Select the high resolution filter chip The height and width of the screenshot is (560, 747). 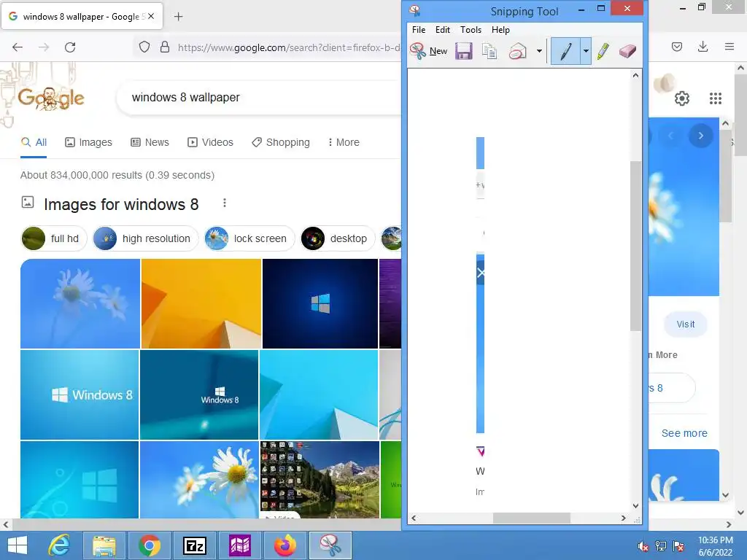[x=145, y=238]
